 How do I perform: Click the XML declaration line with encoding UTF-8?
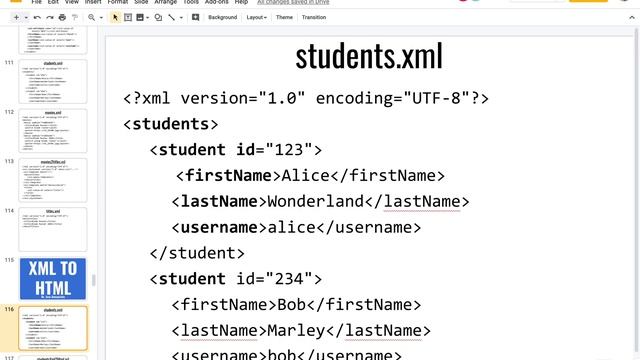tap(306, 98)
